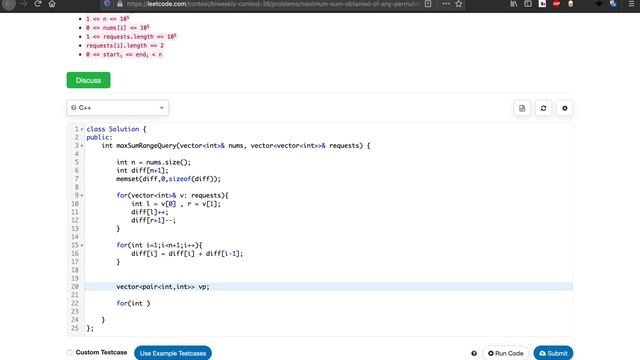
Task: Reset code with the refresh icon
Action: tap(543, 108)
